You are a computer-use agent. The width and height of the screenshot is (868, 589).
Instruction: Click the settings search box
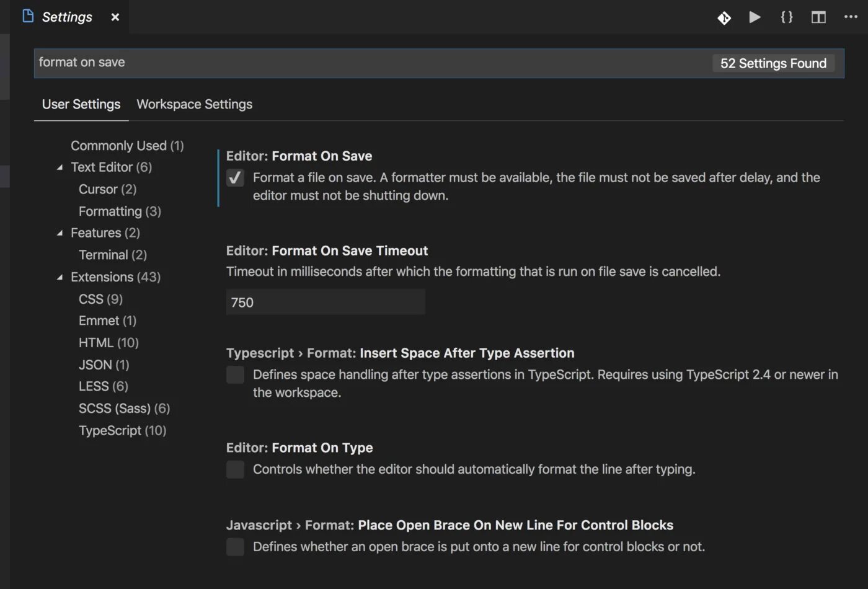click(x=372, y=63)
